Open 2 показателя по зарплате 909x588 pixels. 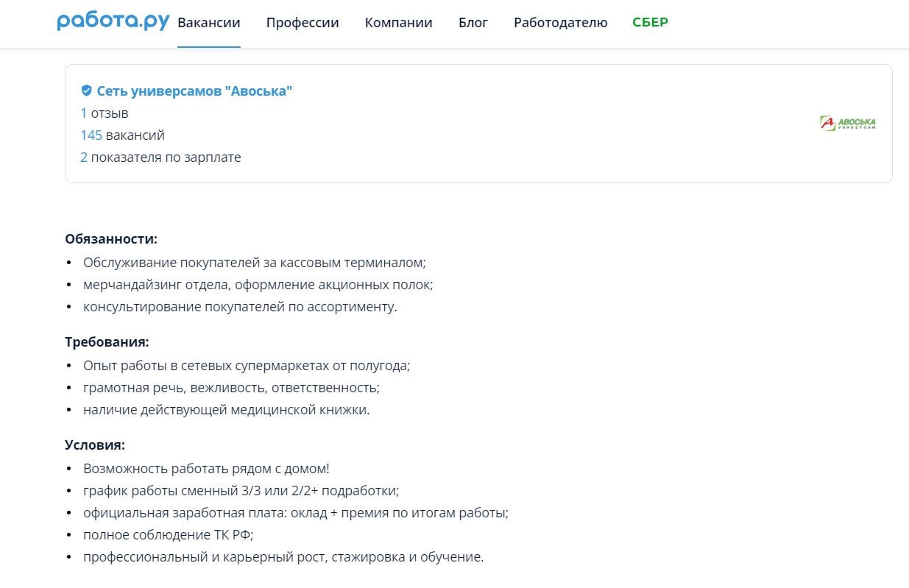point(160,157)
